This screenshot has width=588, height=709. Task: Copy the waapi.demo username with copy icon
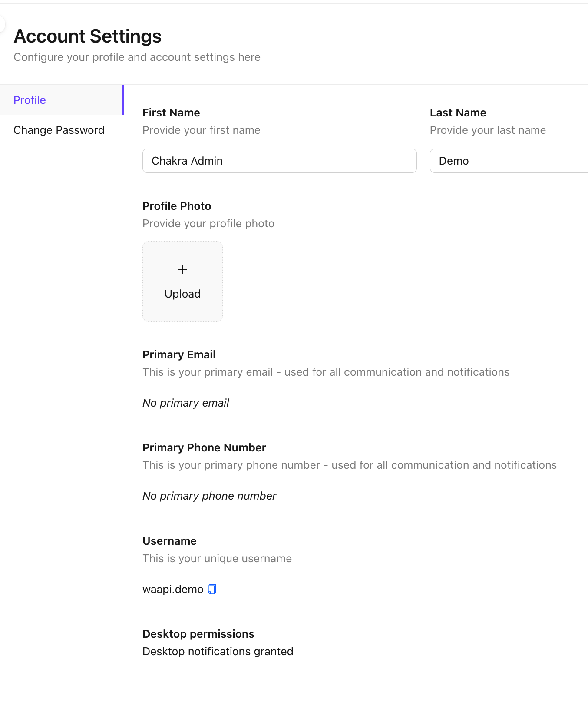click(212, 589)
